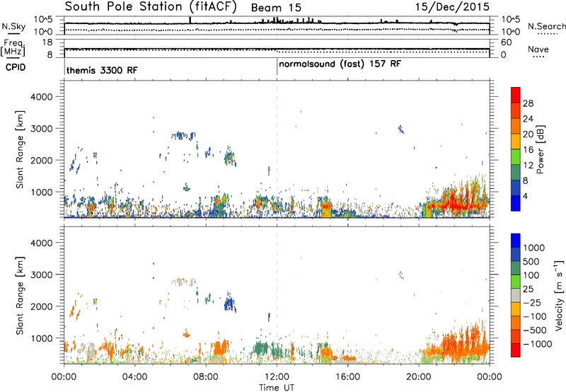Image resolution: width=566 pixels, height=392 pixels.
Task: Click the 'South Pole Station (fitACF)' title
Action: [151, 6]
